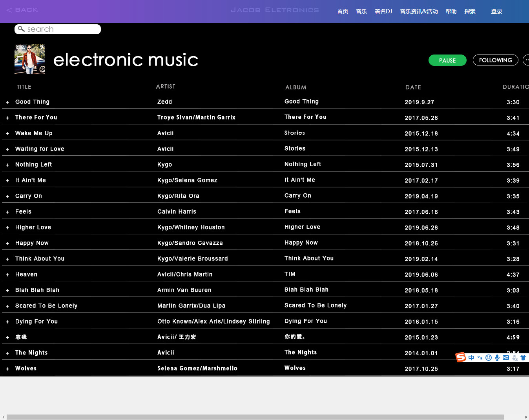The height and width of the screenshot is (420, 529).
Task: Open the 帮助 nav item
Action: click(x=451, y=11)
